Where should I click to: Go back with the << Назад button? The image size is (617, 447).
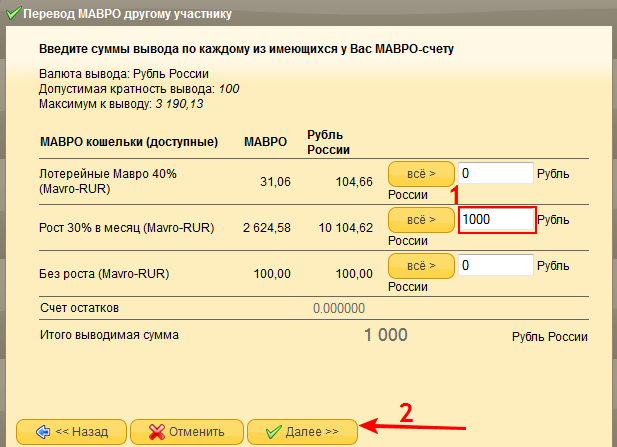pos(71,432)
